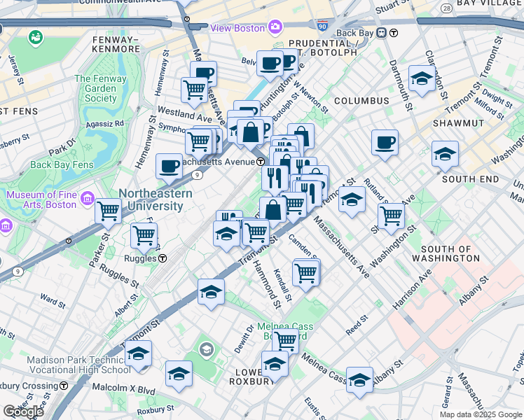Screen dimensions: 524x420
Task: Click the Ruggles T station icon
Action: tap(163, 258)
